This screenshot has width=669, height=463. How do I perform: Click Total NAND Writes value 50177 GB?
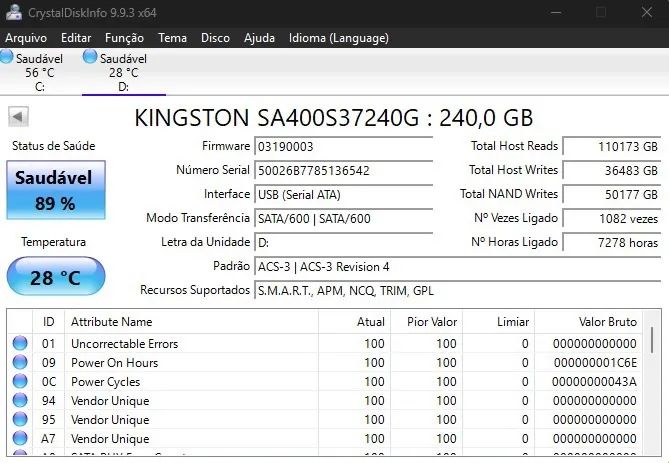pos(612,195)
